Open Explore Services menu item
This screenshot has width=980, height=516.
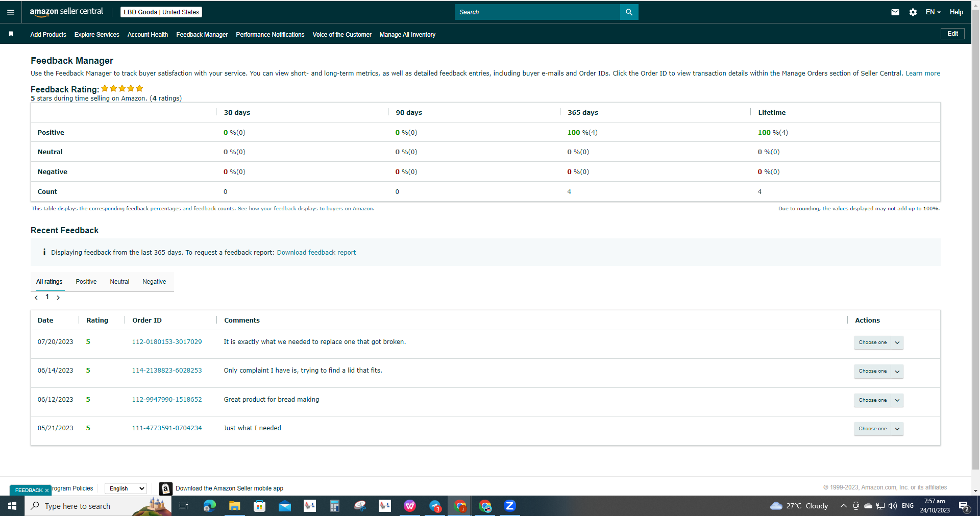pos(97,35)
